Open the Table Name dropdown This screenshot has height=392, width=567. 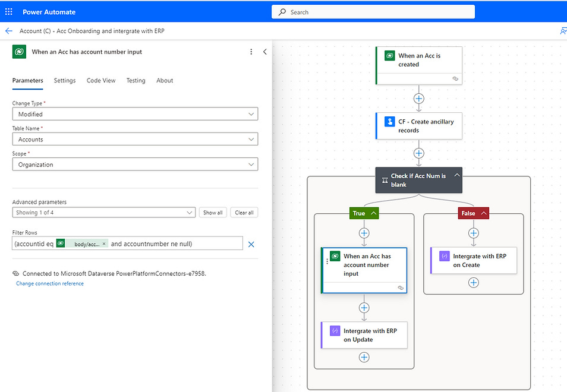[136, 139]
